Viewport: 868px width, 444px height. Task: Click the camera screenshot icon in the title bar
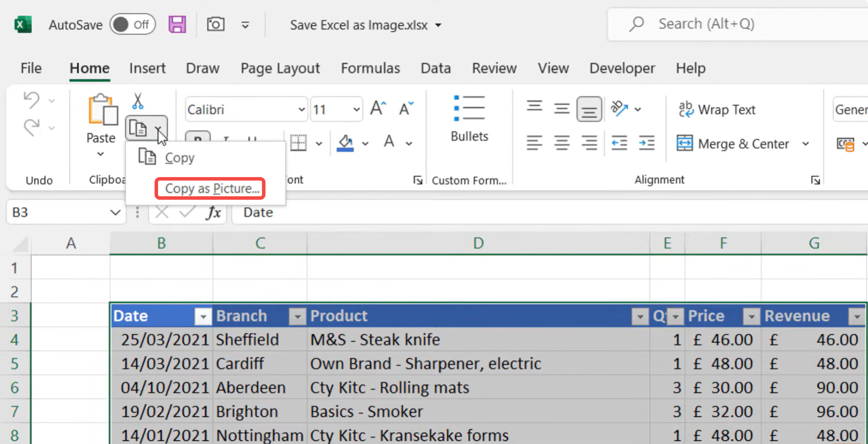216,24
